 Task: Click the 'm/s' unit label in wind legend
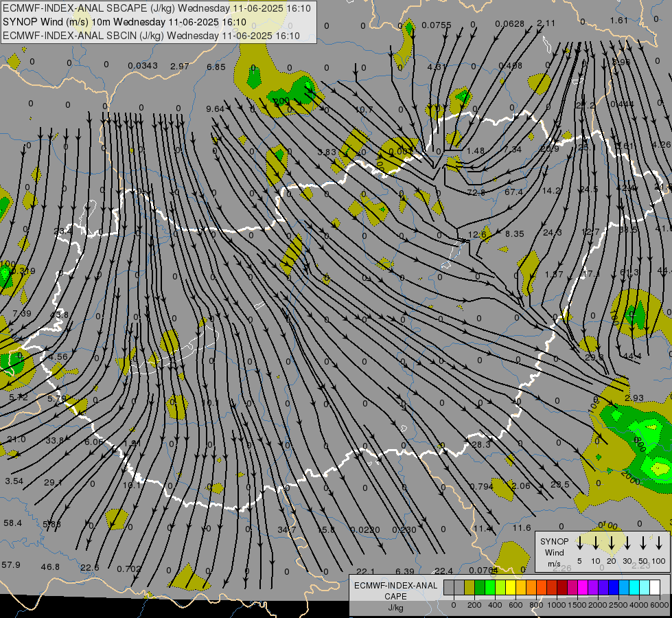554,564
